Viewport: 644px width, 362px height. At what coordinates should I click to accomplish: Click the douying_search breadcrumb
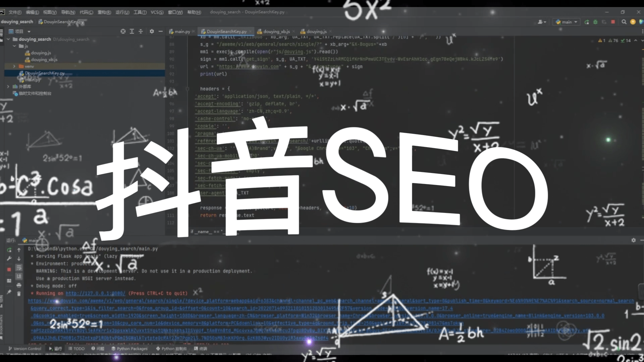tap(17, 22)
